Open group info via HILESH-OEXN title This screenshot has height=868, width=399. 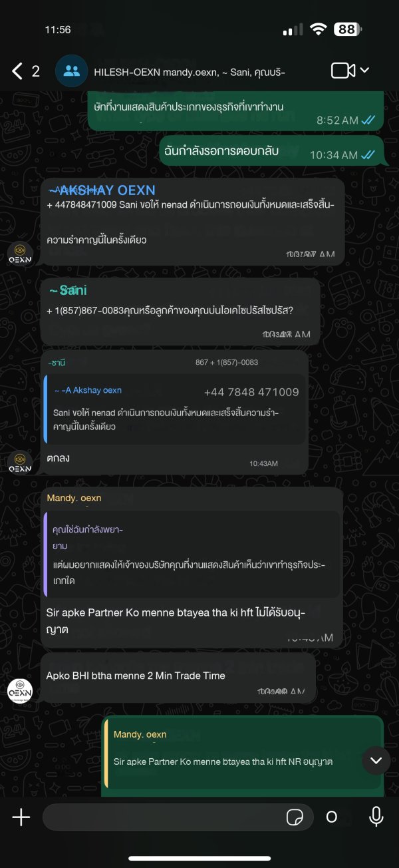point(190,71)
